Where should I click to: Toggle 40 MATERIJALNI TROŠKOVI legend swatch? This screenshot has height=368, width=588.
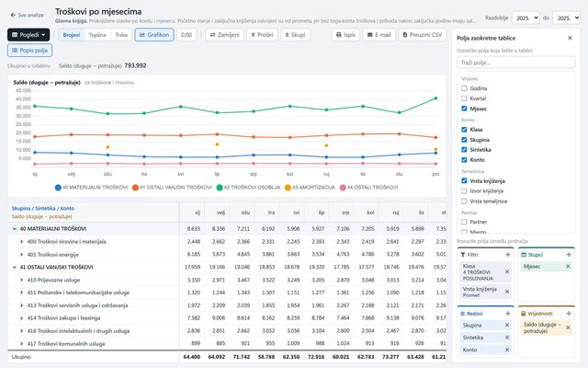coord(58,188)
